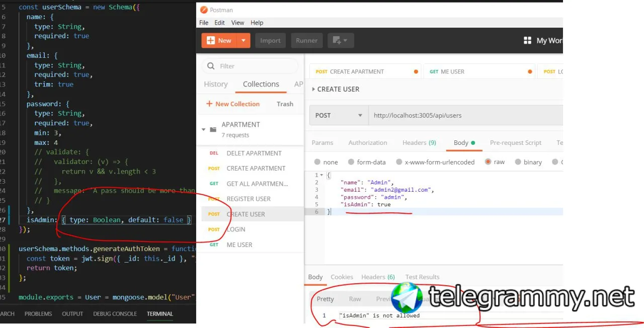Open the New button dropdown arrow
The width and height of the screenshot is (644, 328).
coord(244,41)
